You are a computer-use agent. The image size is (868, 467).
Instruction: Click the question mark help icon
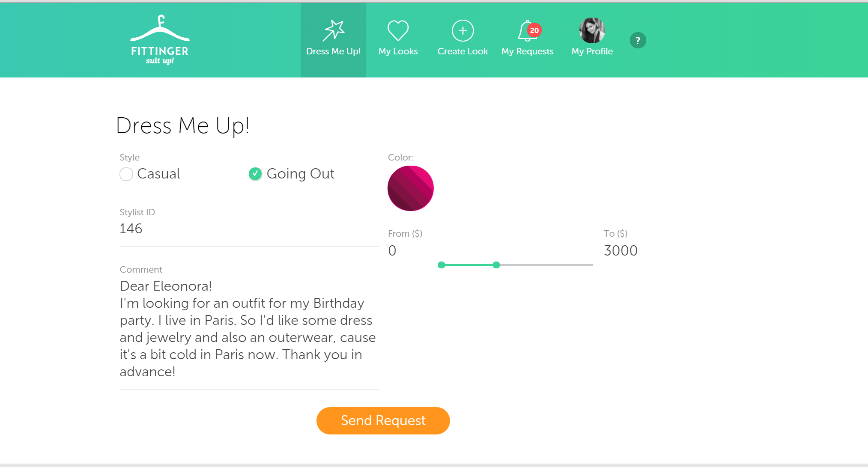(638, 40)
